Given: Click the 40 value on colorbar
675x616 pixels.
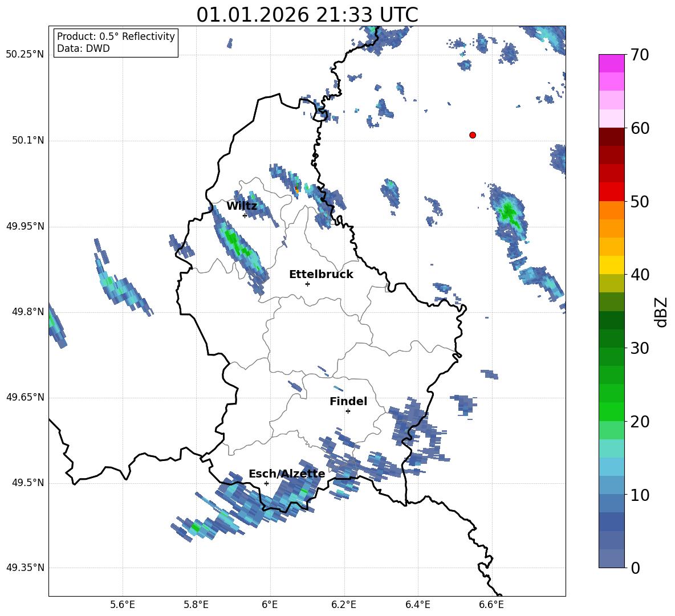Looking at the screenshot, I should 640,275.
